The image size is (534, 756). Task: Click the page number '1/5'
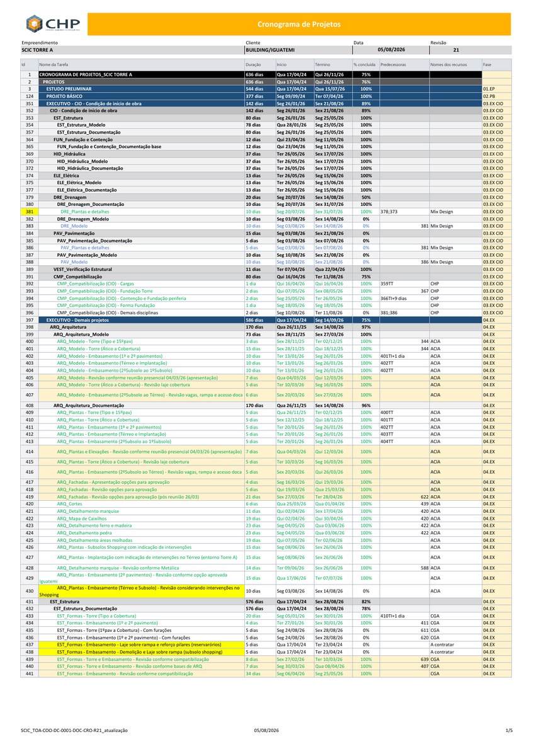[509, 730]
